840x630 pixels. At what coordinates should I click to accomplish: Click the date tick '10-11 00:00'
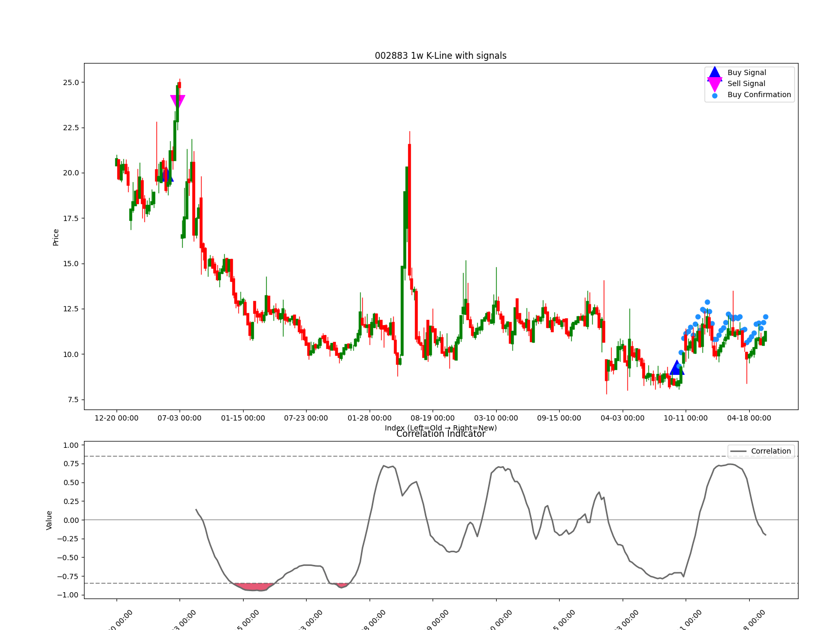coord(686,418)
